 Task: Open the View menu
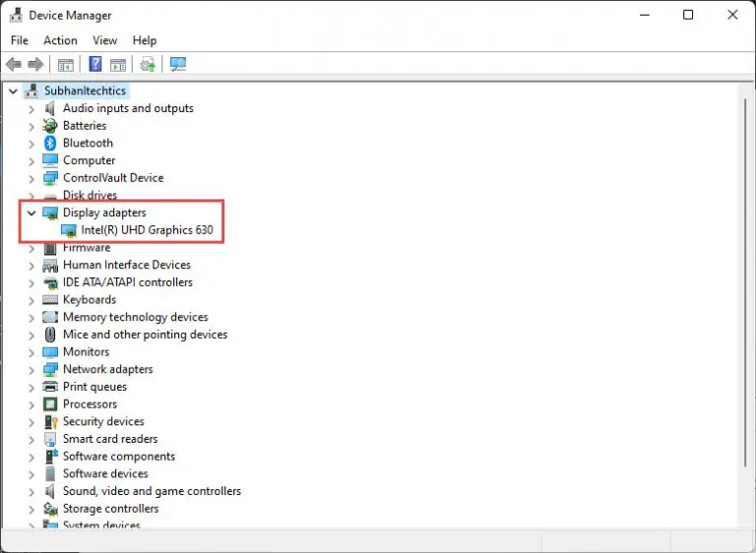[x=104, y=40]
